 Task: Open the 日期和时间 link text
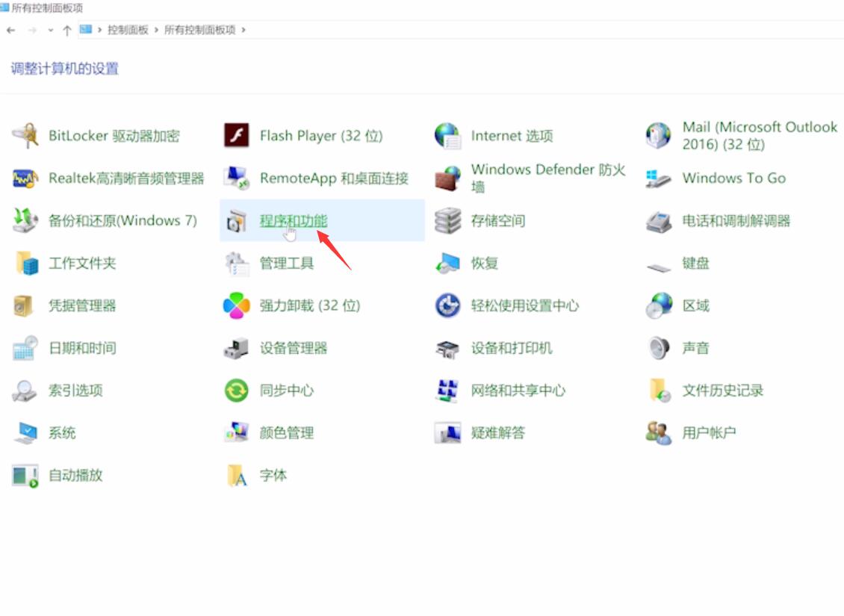click(x=82, y=348)
